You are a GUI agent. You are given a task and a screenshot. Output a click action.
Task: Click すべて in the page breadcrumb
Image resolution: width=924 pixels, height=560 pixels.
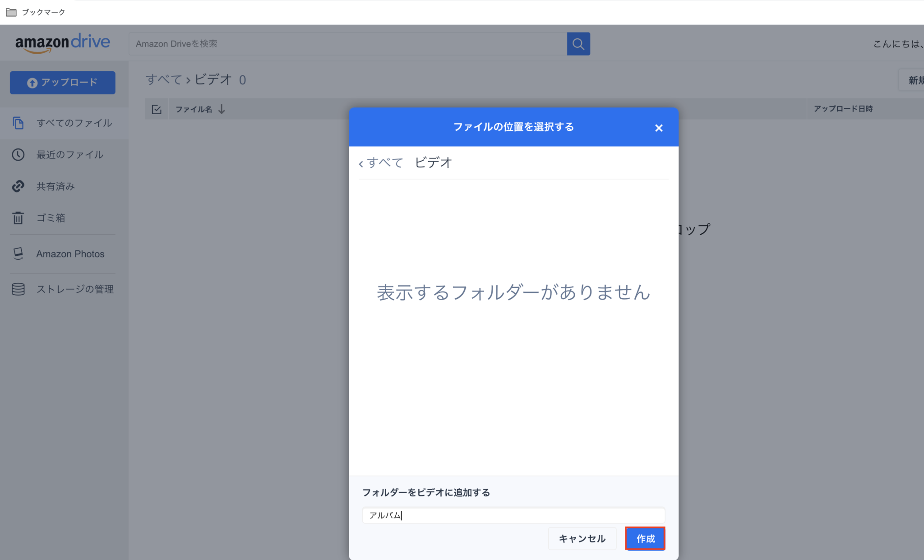tap(163, 79)
